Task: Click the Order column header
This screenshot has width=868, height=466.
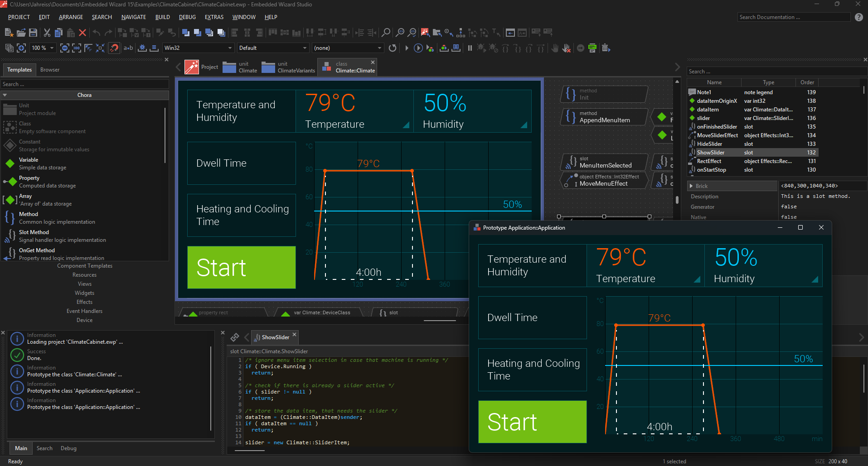Action: (807, 82)
